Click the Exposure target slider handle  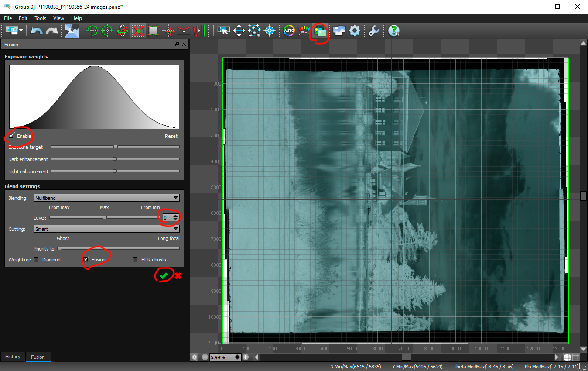click(x=115, y=147)
